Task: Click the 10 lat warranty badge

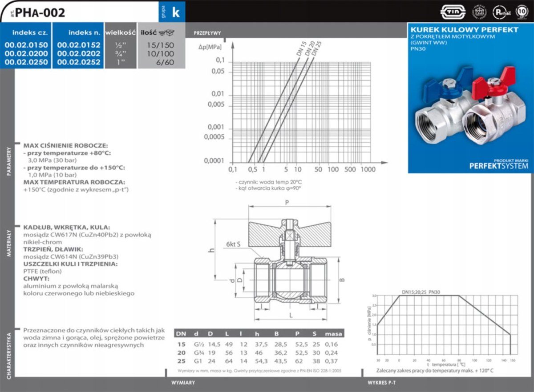Action: 521,11
